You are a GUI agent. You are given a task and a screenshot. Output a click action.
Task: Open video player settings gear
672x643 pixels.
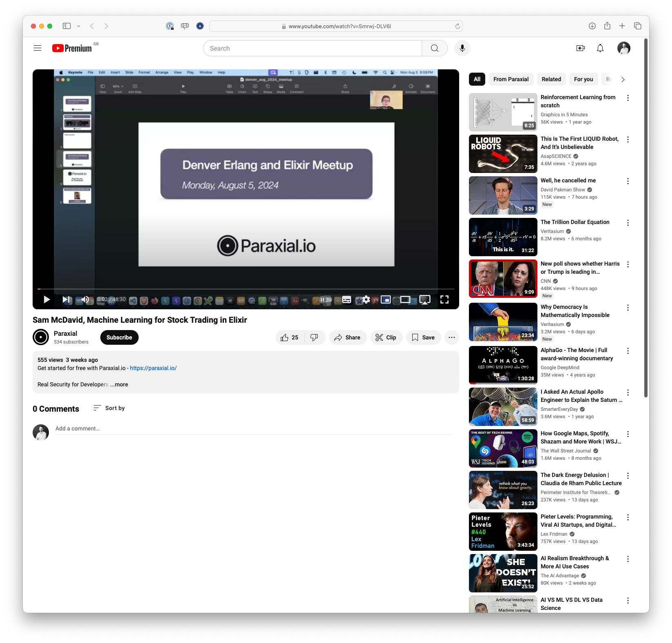click(366, 299)
